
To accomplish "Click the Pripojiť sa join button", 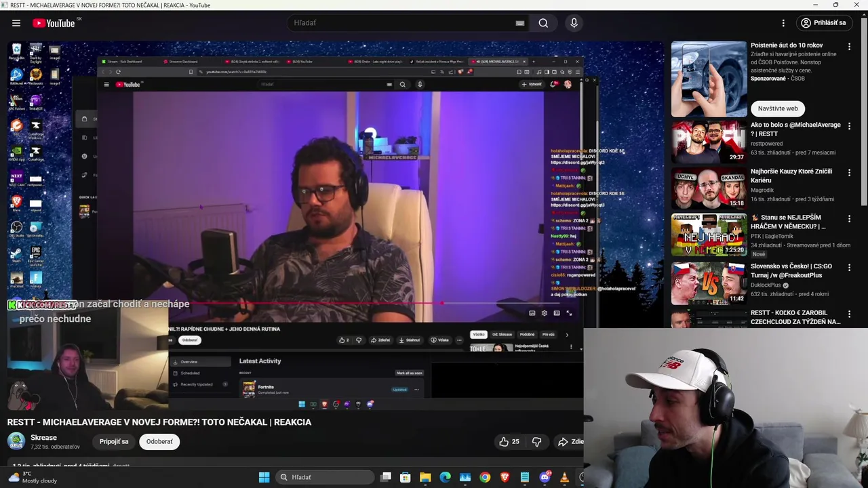I will pos(114,442).
